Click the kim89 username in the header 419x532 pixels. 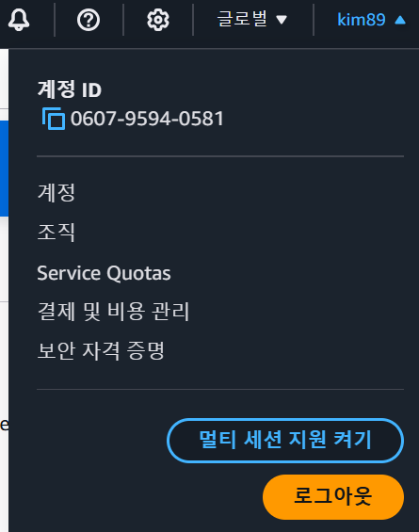click(362, 20)
